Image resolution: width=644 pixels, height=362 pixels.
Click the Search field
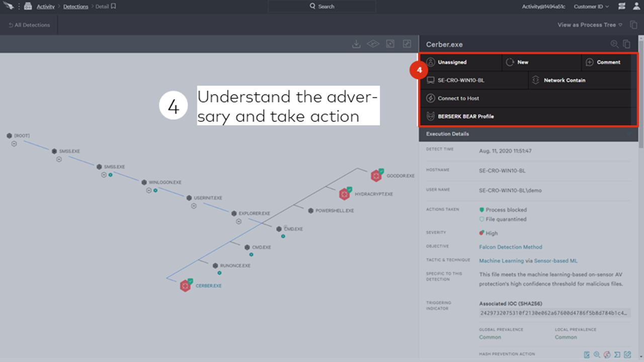coord(322,7)
